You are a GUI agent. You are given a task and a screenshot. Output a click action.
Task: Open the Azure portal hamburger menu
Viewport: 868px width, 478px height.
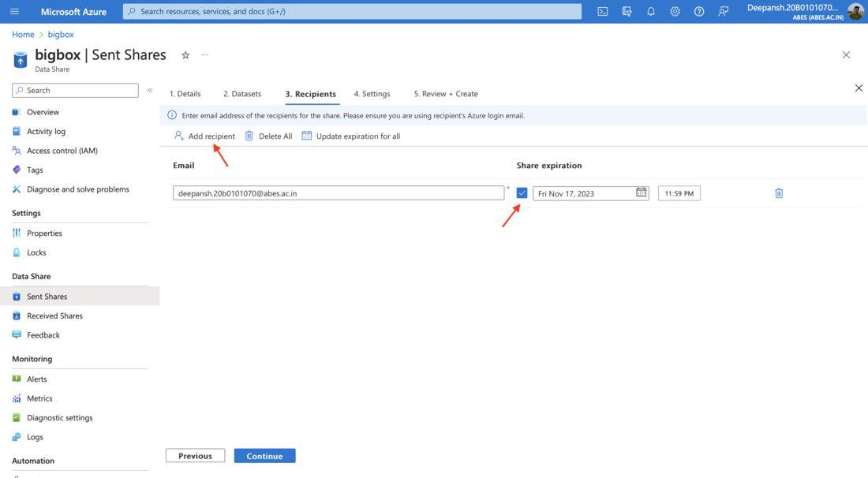(x=14, y=11)
